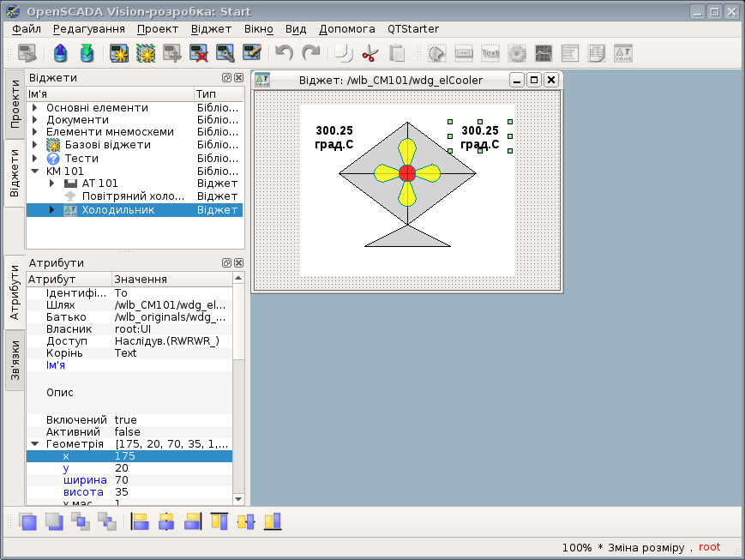
Task: Click the Undo arrow in toolbar
Action: pos(284,53)
